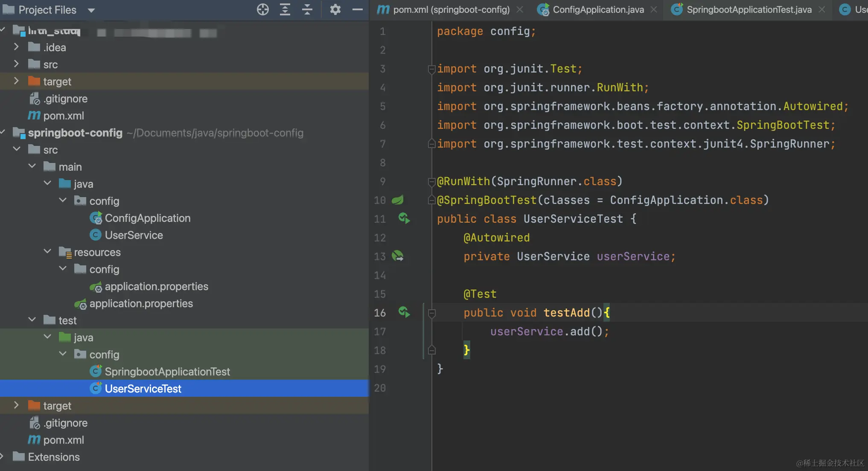
Task: Click the run class gutter icon at line 11
Action: click(404, 218)
